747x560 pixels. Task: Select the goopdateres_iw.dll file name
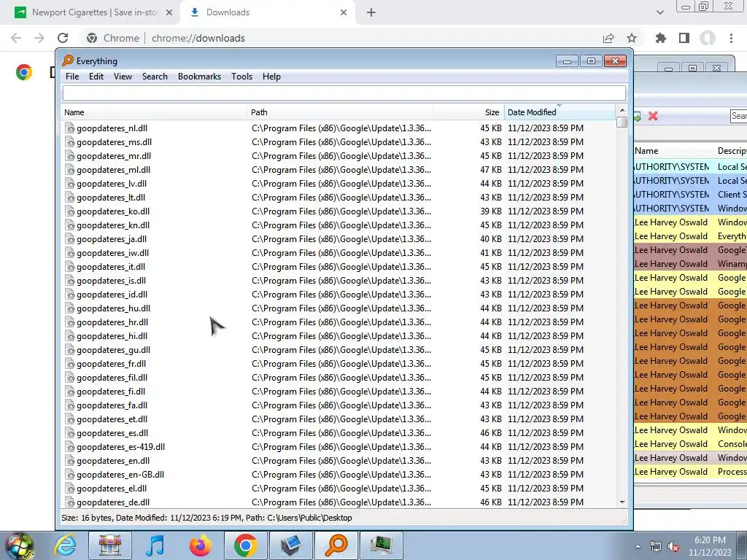point(112,253)
